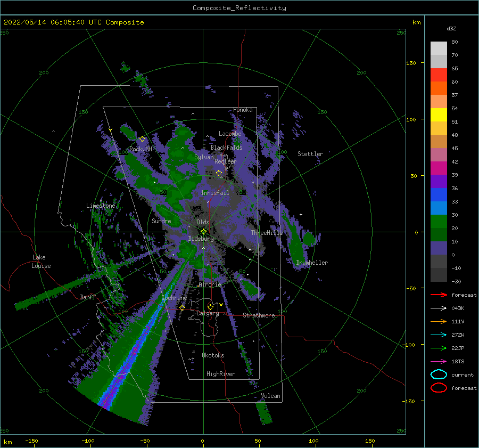Select the bright green 20-30 dBZ swatch
The image size is (479, 448).
pyautogui.click(x=439, y=222)
